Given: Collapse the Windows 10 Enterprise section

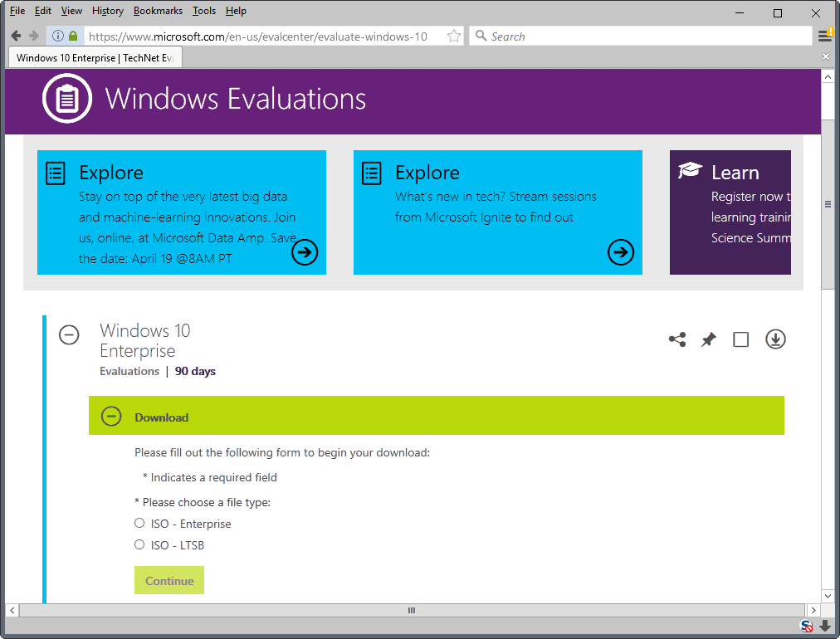Looking at the screenshot, I should (69, 334).
